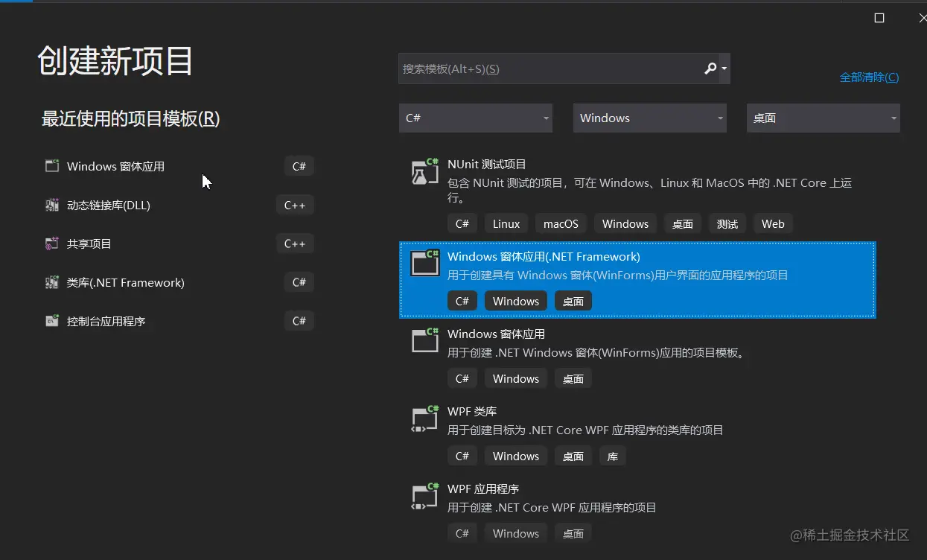Click the Windows 窗体应用(.NET Framework) template icon
The image size is (927, 560).
[425, 263]
